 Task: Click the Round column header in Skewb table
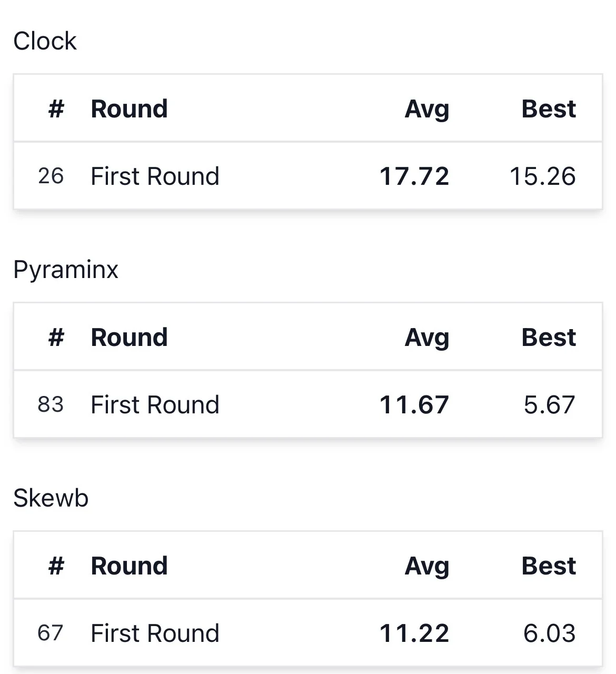pos(129,566)
